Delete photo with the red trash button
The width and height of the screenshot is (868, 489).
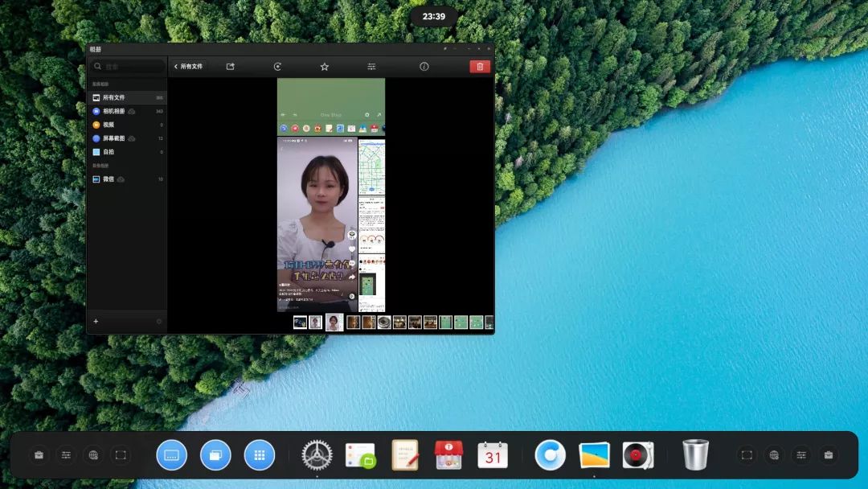click(480, 67)
